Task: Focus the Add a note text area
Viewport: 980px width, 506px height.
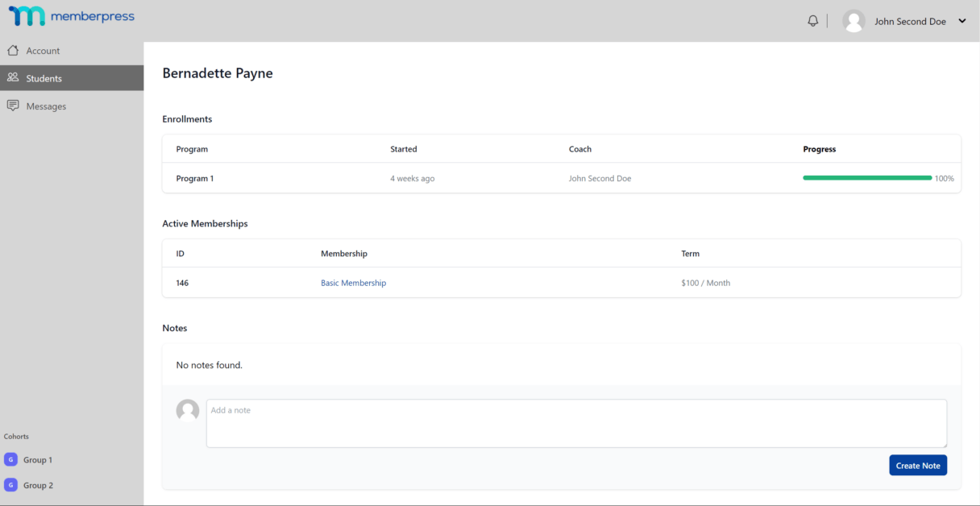Action: click(576, 423)
